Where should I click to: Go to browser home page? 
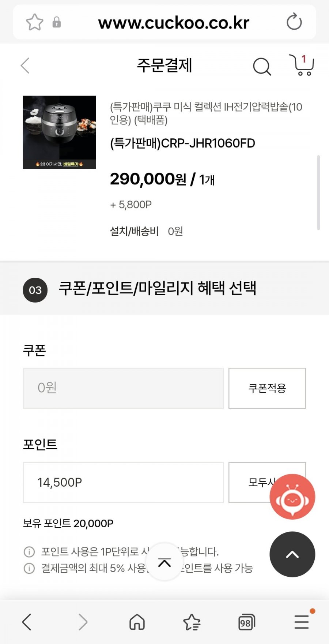(x=137, y=622)
